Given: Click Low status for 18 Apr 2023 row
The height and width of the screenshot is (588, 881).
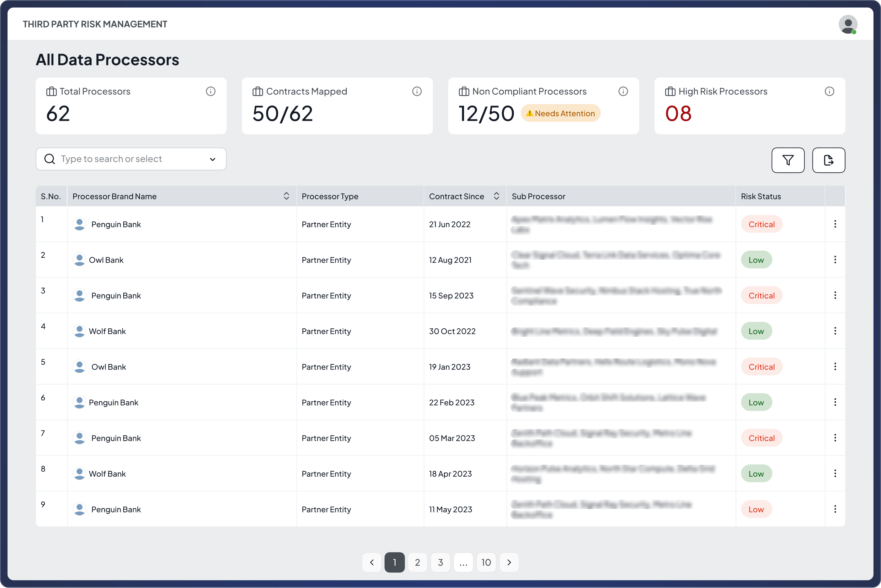Looking at the screenshot, I should tap(756, 473).
